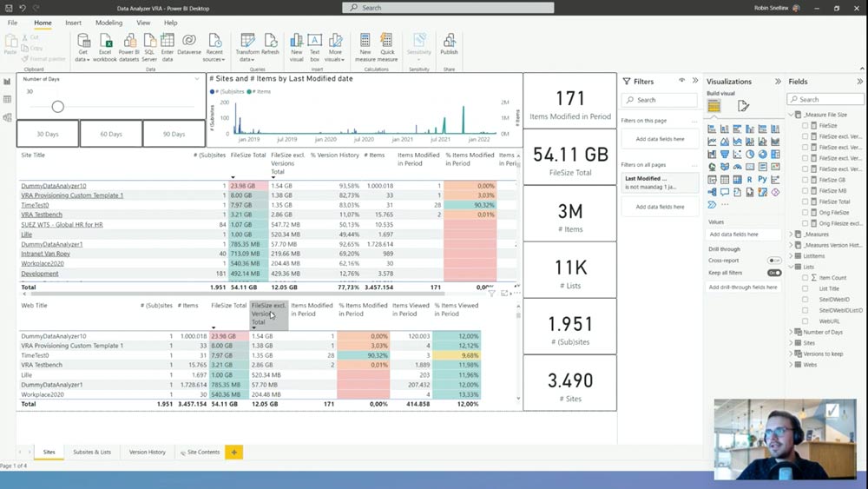Collapse the Visualizations pane
Screen dimensions: 868x489
(x=778, y=82)
